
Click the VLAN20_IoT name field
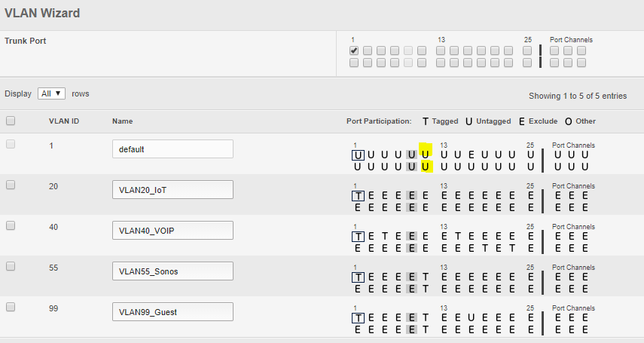pos(172,190)
